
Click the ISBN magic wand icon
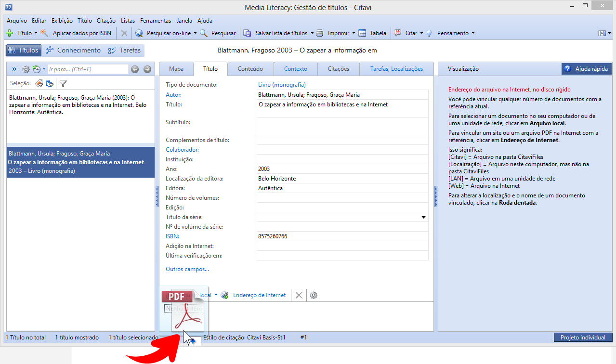point(44,33)
